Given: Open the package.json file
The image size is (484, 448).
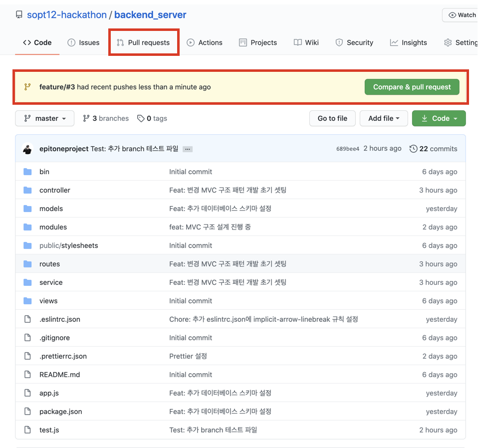Looking at the screenshot, I should click(60, 412).
